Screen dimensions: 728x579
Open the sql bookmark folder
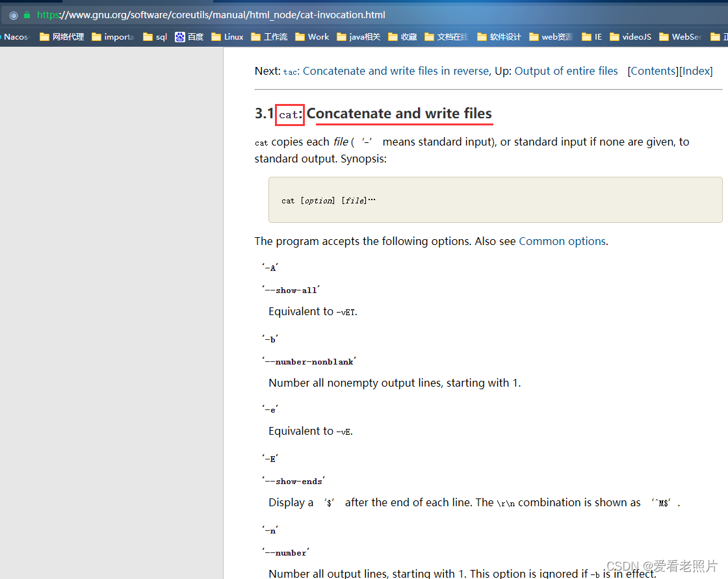coord(155,36)
